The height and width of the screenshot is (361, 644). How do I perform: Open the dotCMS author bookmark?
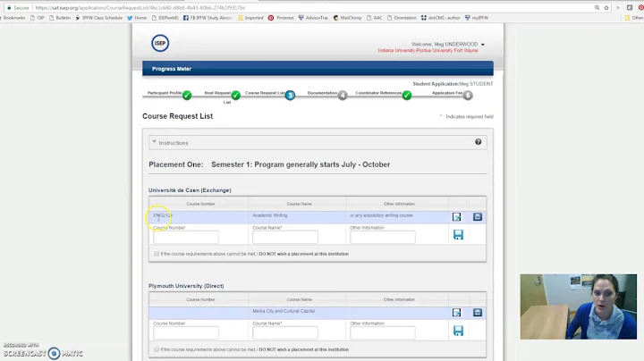tap(440, 18)
